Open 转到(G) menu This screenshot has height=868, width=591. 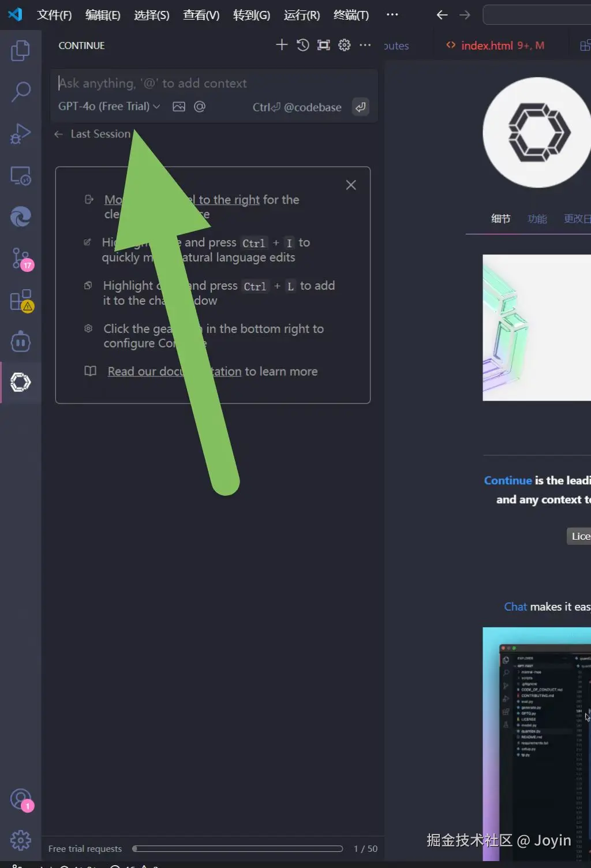tap(251, 15)
